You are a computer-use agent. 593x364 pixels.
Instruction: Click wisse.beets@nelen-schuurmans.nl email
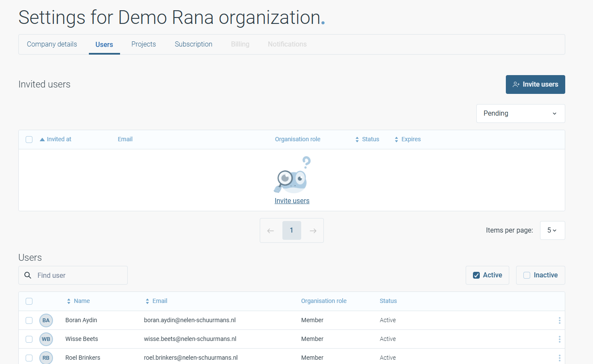click(190, 339)
